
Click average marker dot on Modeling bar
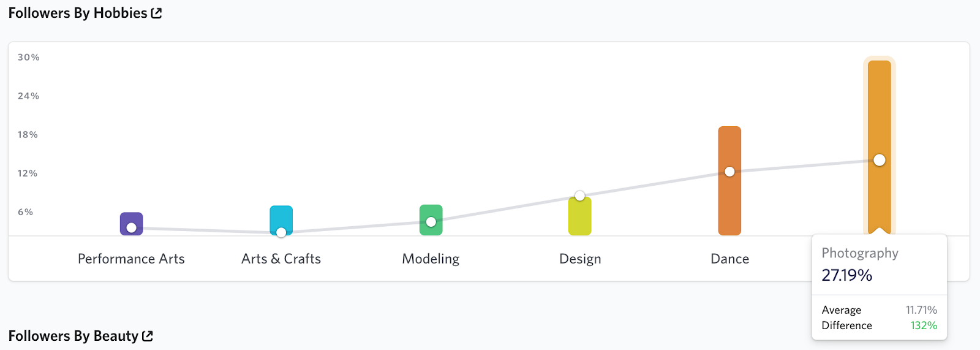coord(431,222)
